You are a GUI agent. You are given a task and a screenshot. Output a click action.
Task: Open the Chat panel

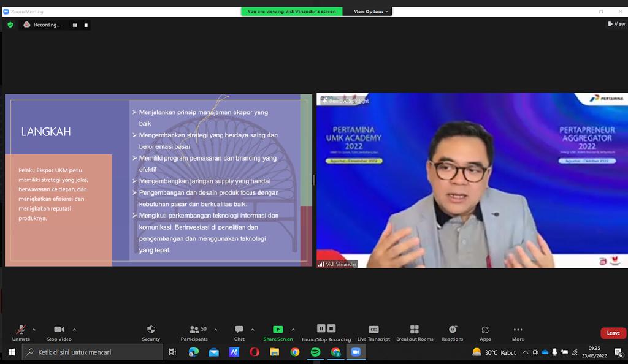239,332
